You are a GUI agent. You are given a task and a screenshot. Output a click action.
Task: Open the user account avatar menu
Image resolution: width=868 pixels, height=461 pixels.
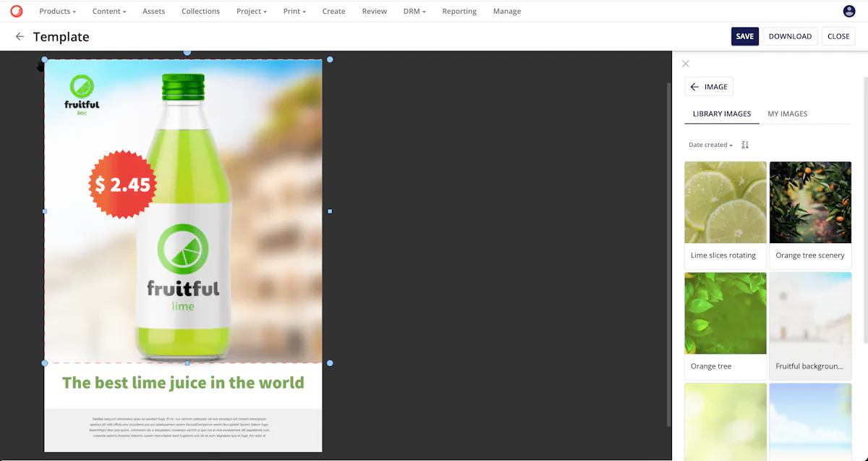pos(849,11)
